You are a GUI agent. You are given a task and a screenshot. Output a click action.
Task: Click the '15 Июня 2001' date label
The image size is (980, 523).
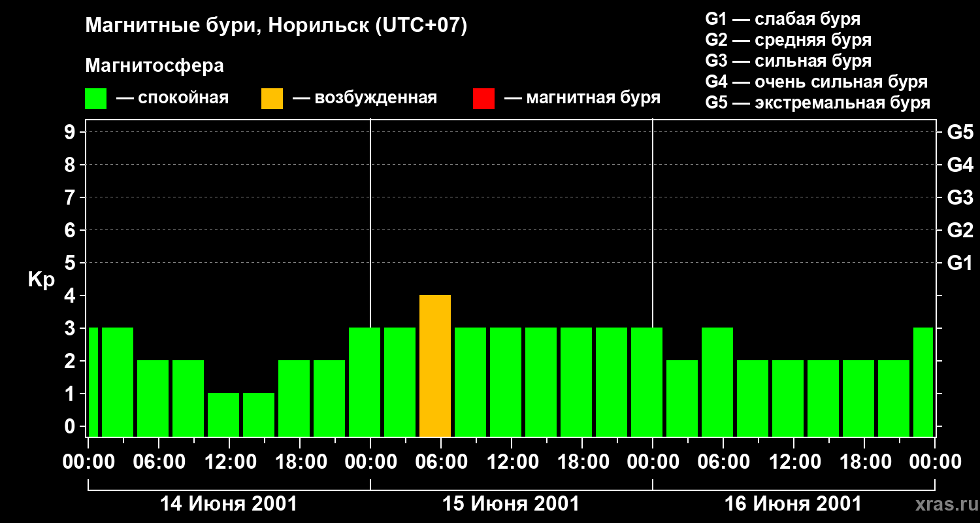[x=511, y=504]
